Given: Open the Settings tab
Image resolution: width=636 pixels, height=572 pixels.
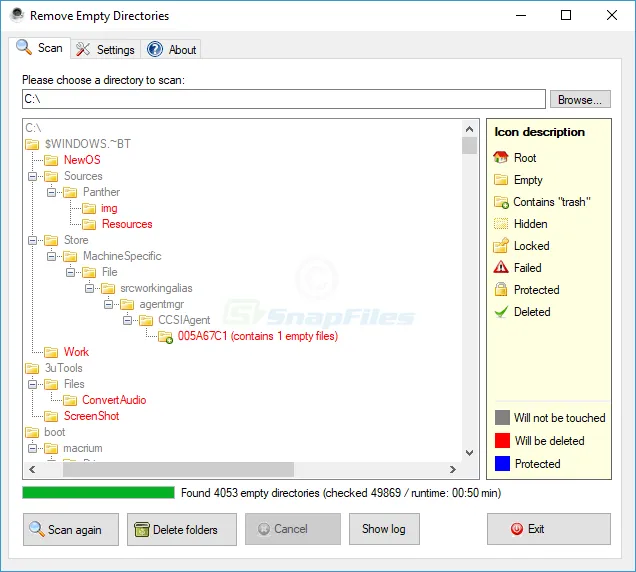Looking at the screenshot, I should point(105,49).
